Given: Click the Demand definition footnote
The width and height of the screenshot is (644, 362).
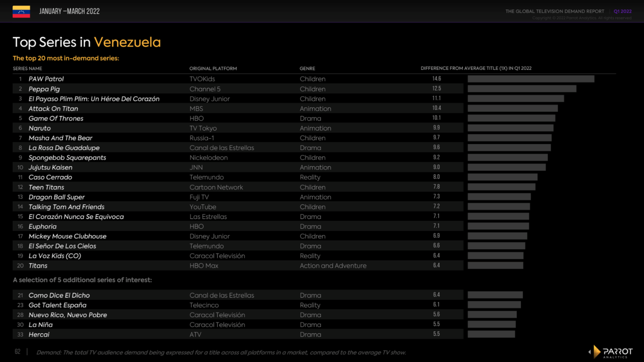Looking at the screenshot, I should [x=221, y=352].
